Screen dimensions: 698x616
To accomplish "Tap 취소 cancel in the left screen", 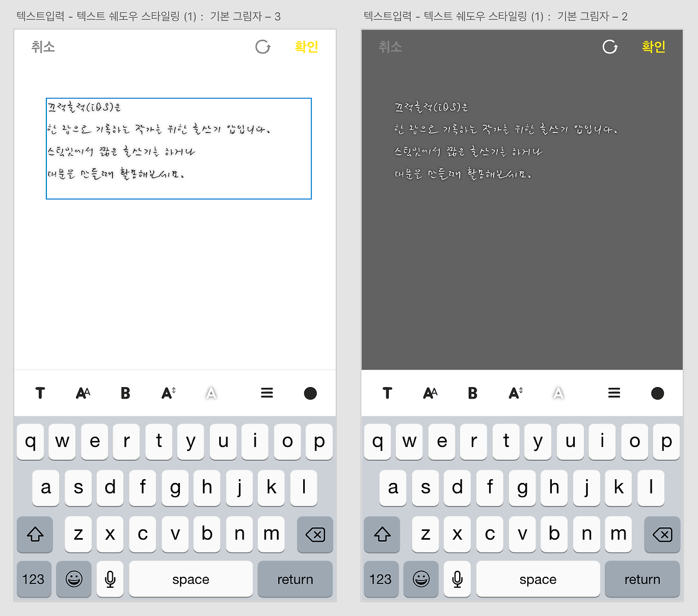I will [x=43, y=47].
